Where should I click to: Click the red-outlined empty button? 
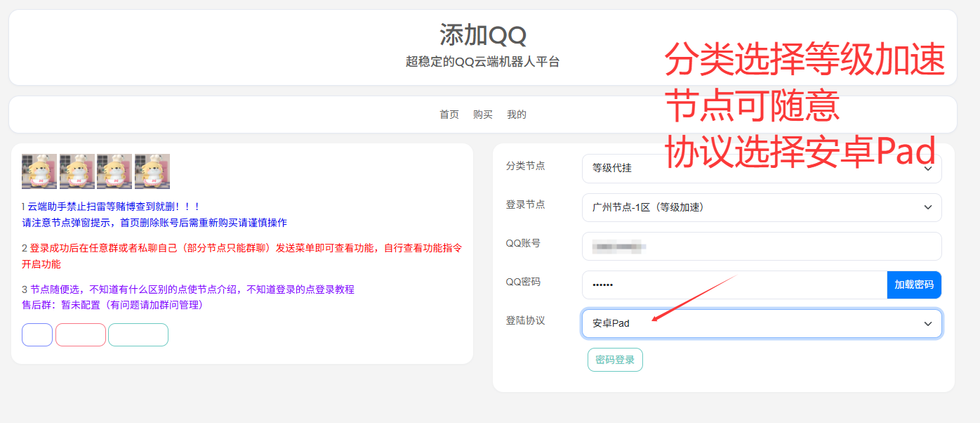point(81,335)
